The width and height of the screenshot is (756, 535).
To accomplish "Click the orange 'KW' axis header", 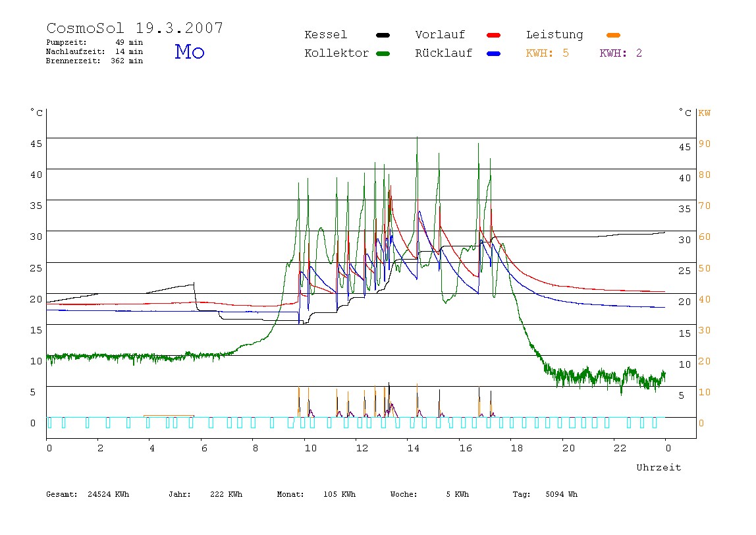I will point(705,113).
